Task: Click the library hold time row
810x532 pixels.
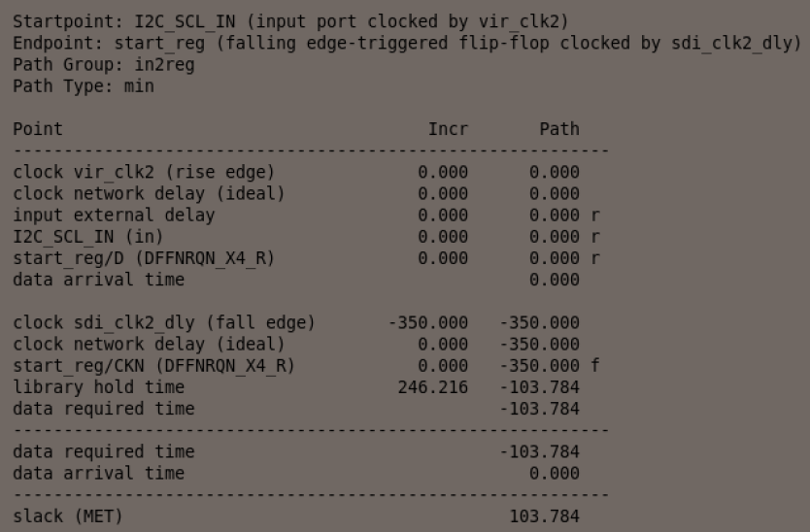Action: [98, 386]
